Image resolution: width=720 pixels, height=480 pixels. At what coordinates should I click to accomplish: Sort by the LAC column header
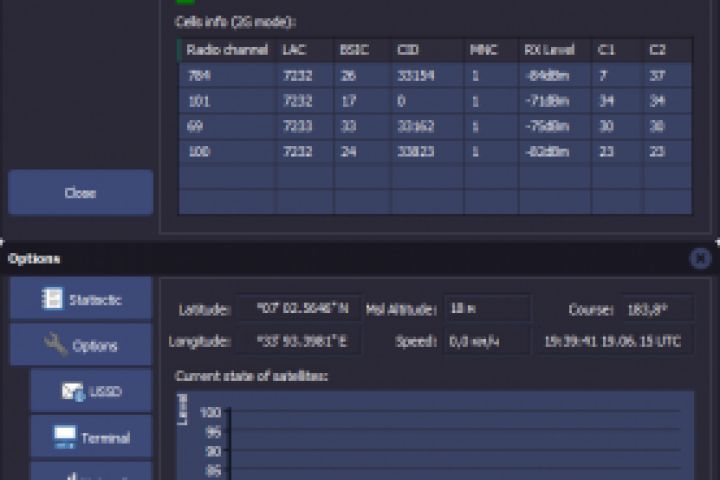coord(304,50)
